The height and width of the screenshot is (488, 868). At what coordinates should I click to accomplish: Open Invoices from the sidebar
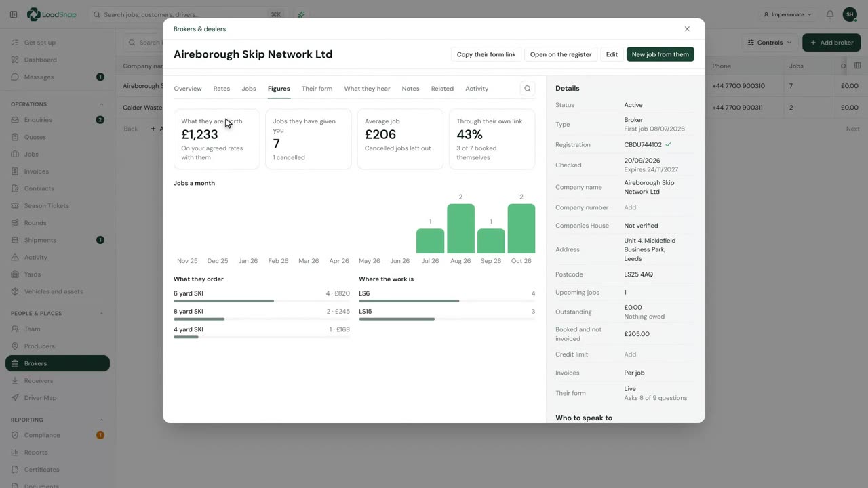coord(57,171)
